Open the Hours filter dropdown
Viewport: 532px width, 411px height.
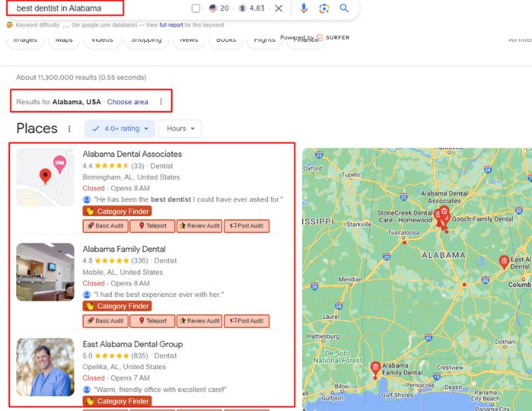tap(180, 129)
